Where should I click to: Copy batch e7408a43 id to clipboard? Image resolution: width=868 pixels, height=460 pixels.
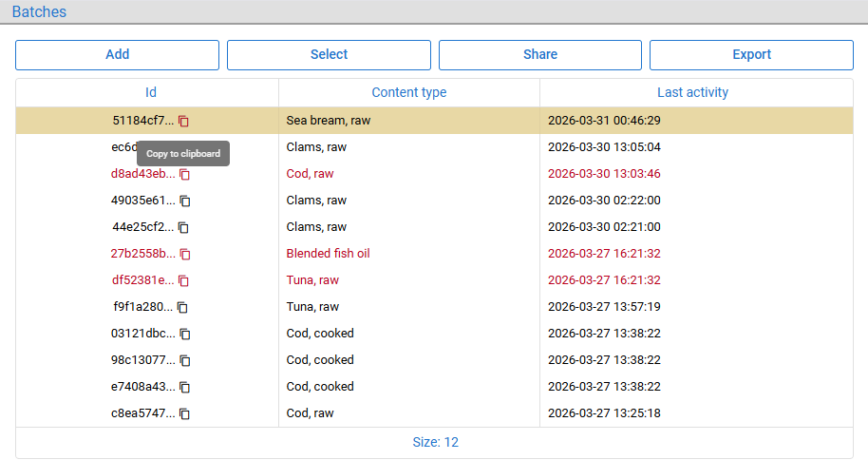(185, 387)
